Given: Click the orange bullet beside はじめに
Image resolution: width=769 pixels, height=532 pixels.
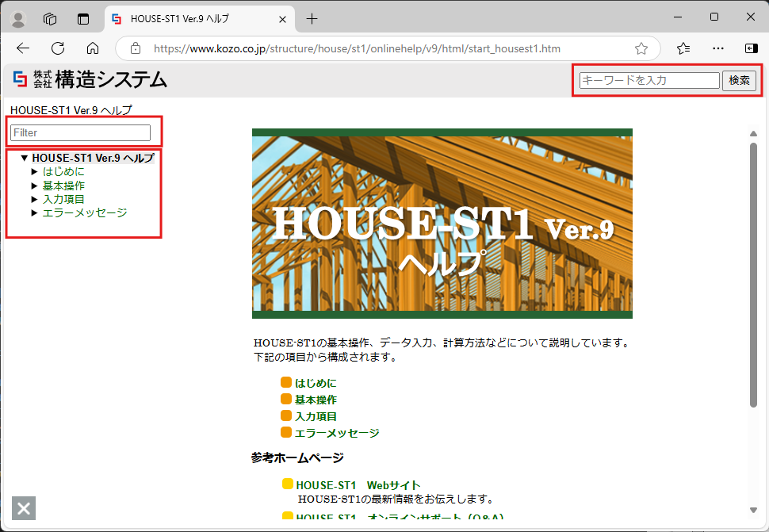Looking at the screenshot, I should coord(286,382).
